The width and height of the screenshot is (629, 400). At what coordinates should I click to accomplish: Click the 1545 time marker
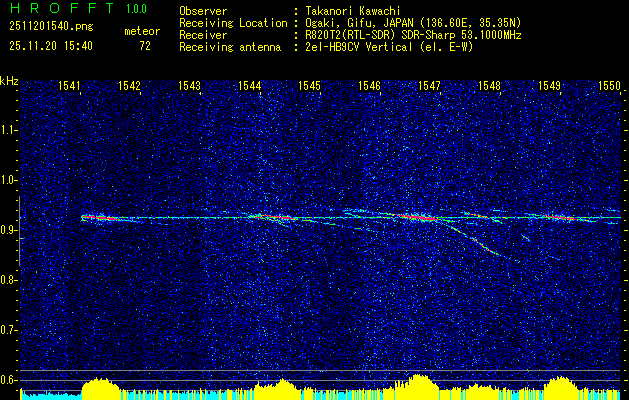pyautogui.click(x=309, y=85)
